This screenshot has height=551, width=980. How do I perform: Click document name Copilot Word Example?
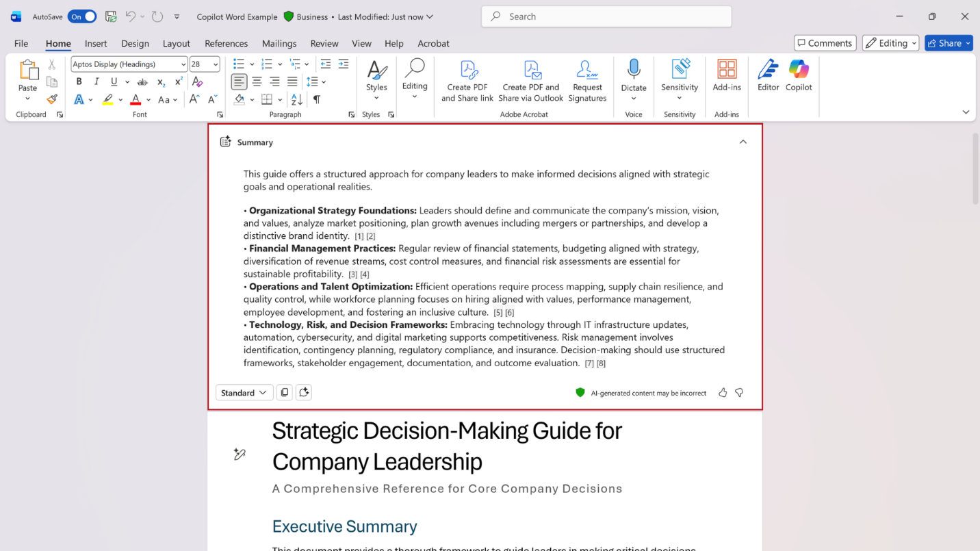point(237,16)
